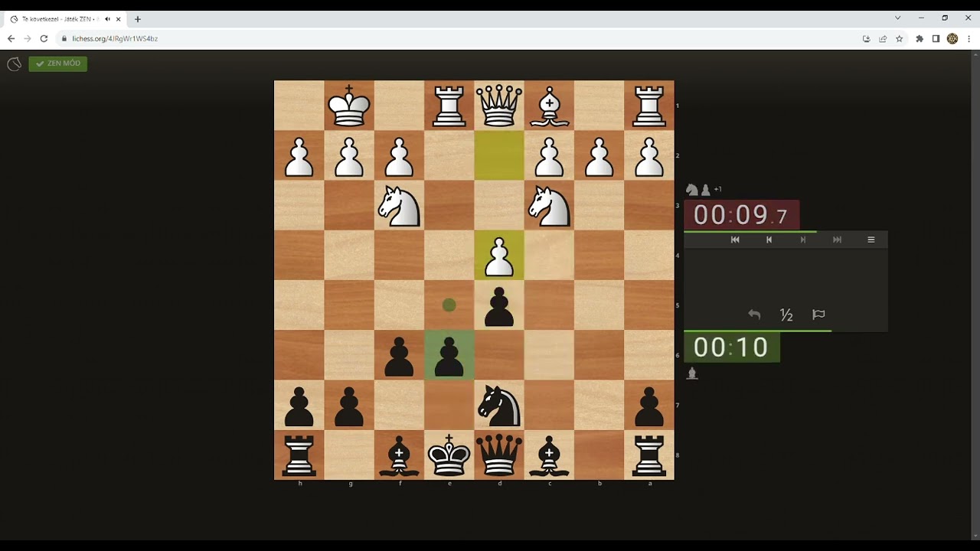The image size is (980, 551).
Task: Close the lichess game tab
Action: (119, 19)
